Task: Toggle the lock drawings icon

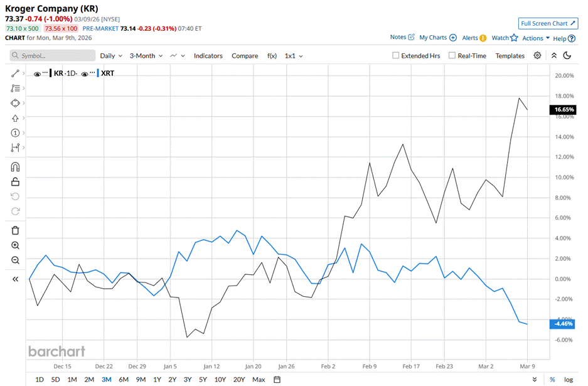Action: pos(15,182)
